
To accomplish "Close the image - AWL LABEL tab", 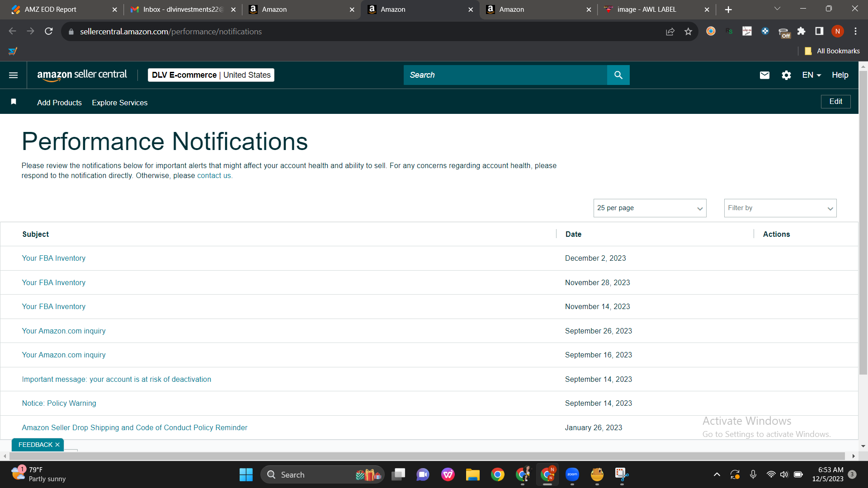I will pyautogui.click(x=707, y=9).
